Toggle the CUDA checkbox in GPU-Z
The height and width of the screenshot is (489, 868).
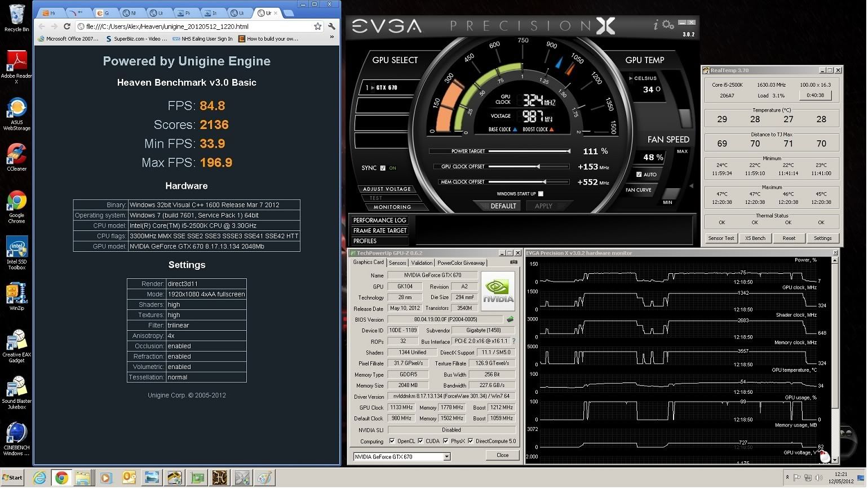point(420,442)
